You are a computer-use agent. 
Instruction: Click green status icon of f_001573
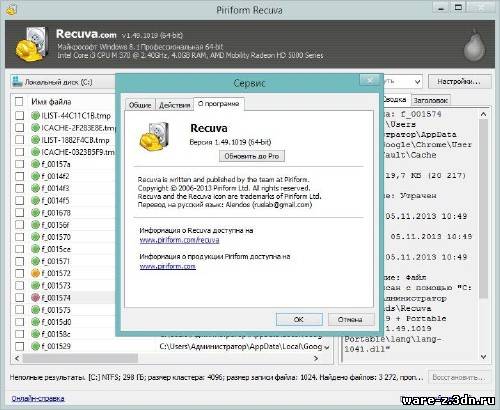[x=35, y=285]
